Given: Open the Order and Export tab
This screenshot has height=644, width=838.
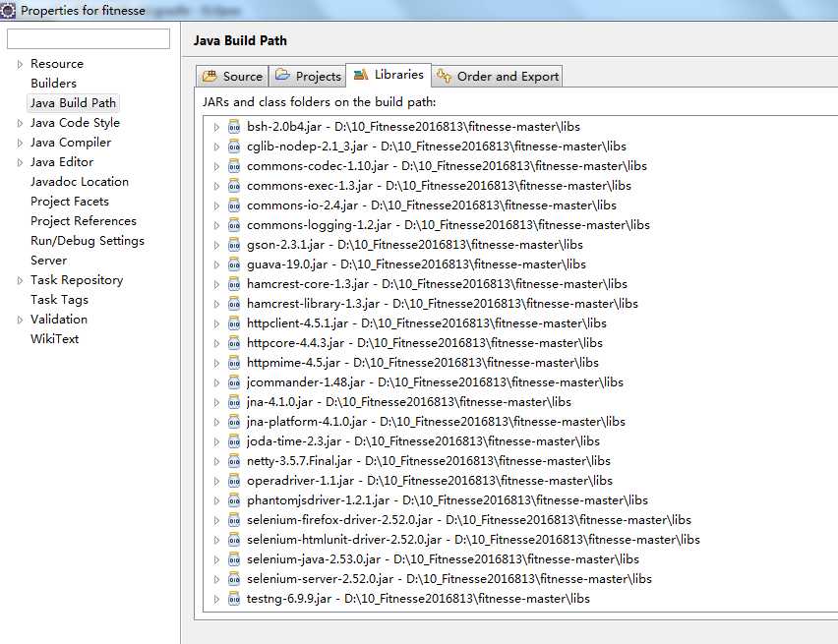Looking at the screenshot, I should click(x=497, y=77).
